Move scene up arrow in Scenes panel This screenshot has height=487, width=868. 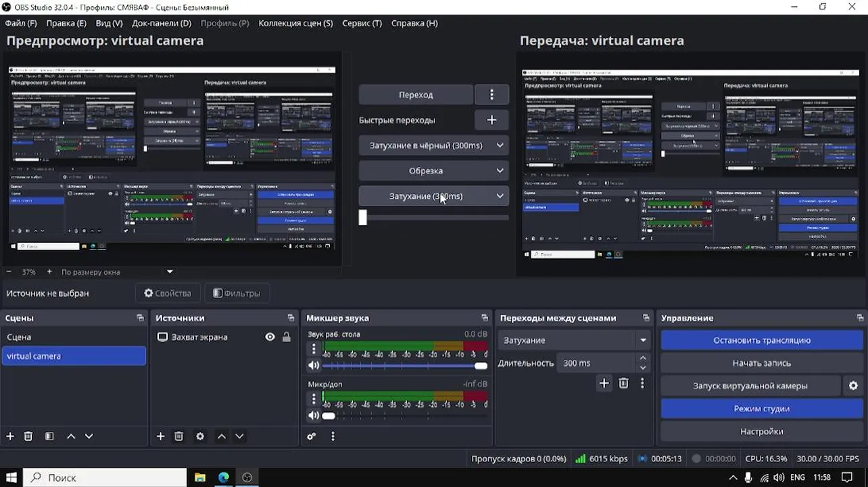pos(71,436)
